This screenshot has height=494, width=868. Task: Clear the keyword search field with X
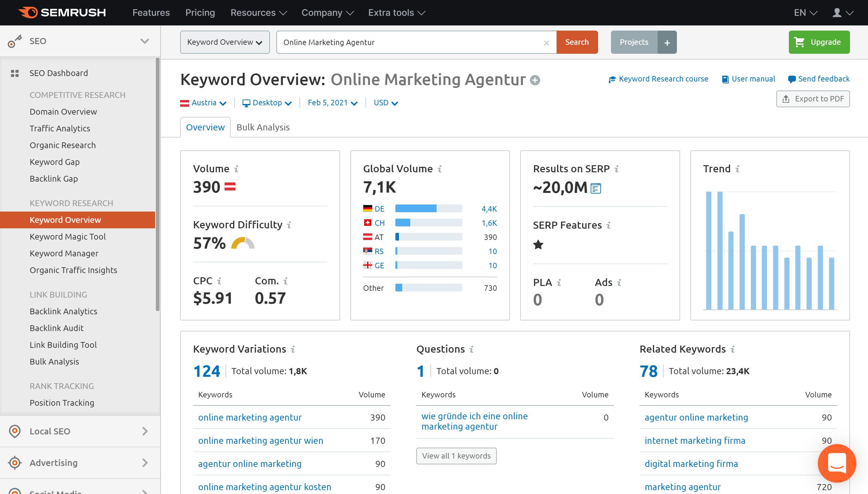pyautogui.click(x=546, y=43)
